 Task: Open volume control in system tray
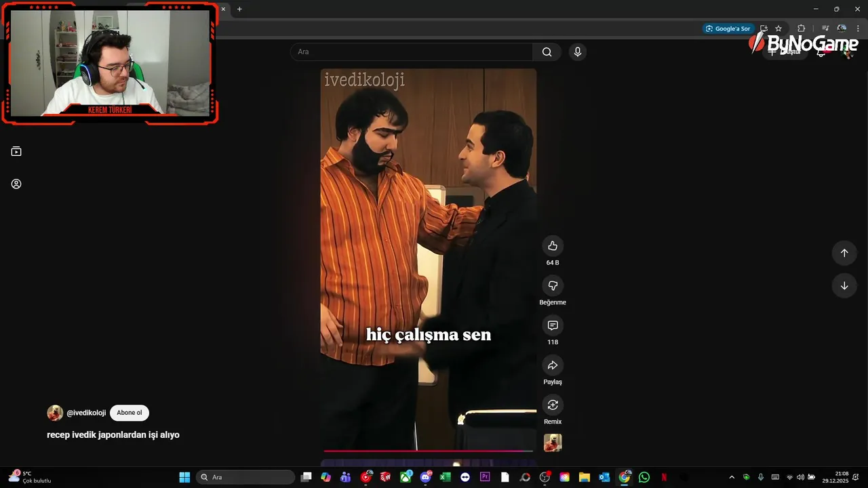click(800, 477)
